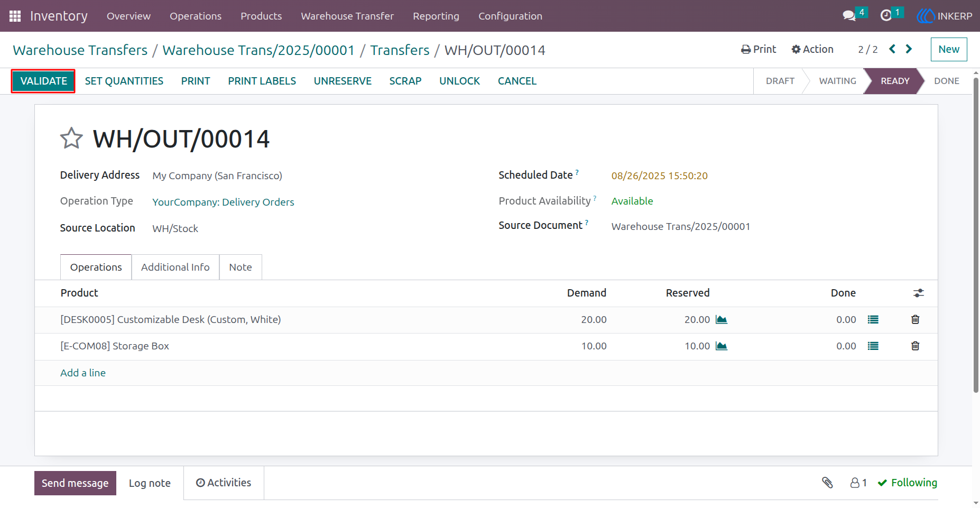Toggle the Following subscription status

click(908, 483)
